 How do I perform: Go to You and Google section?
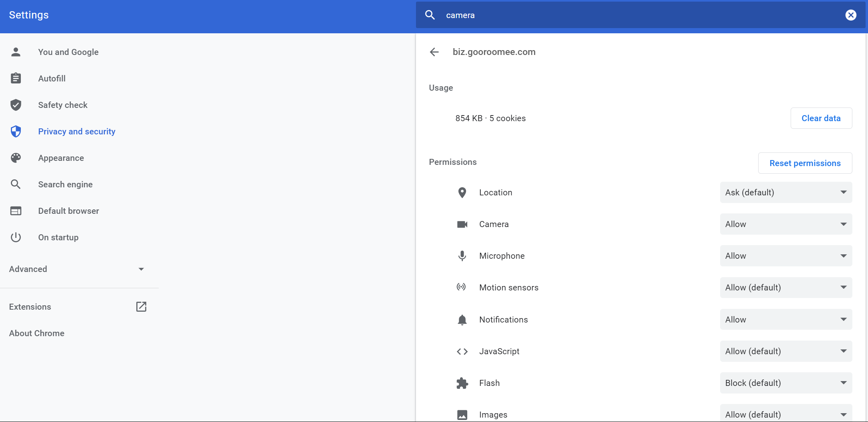pos(68,52)
